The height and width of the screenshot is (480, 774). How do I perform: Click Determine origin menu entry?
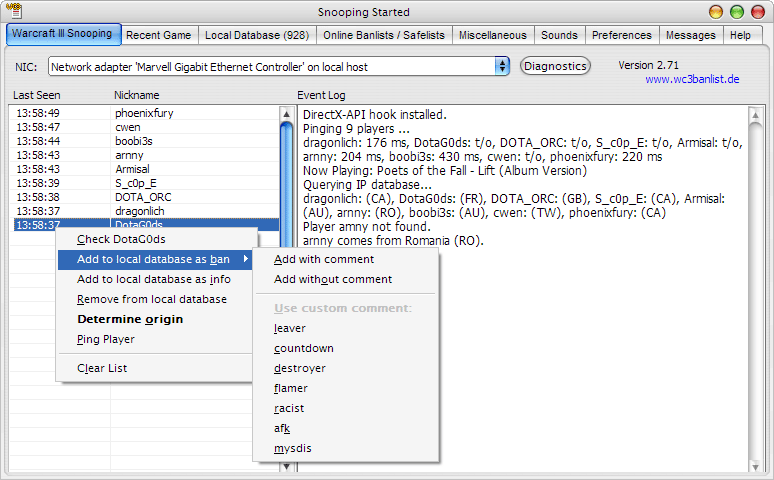coord(156,319)
